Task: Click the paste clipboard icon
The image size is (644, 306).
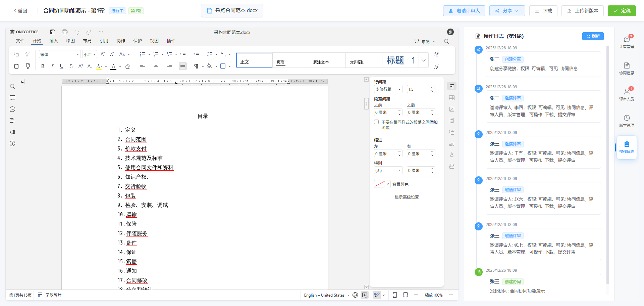Action: 16,66
